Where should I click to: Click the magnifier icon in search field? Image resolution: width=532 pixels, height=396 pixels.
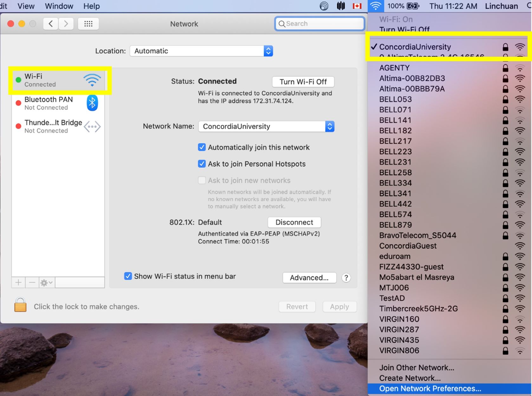282,24
